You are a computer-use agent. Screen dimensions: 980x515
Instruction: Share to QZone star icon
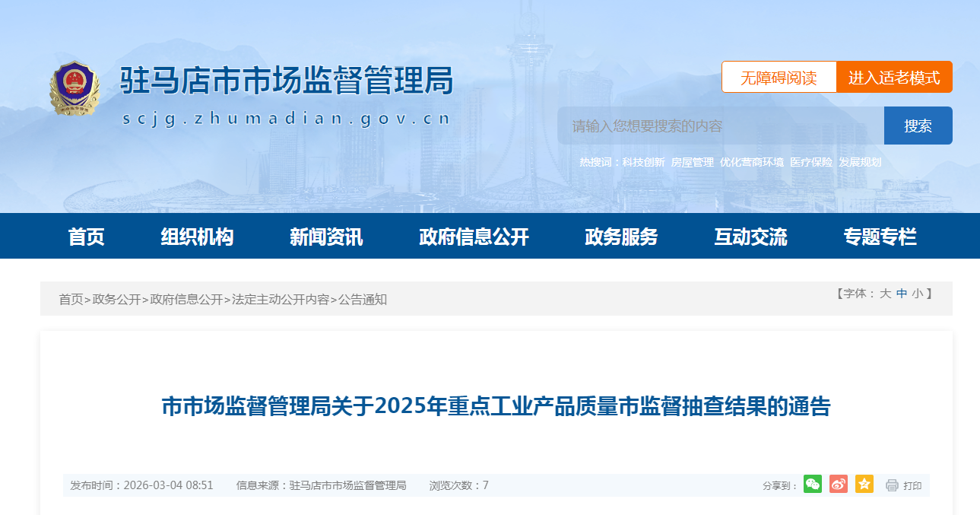pos(864,485)
